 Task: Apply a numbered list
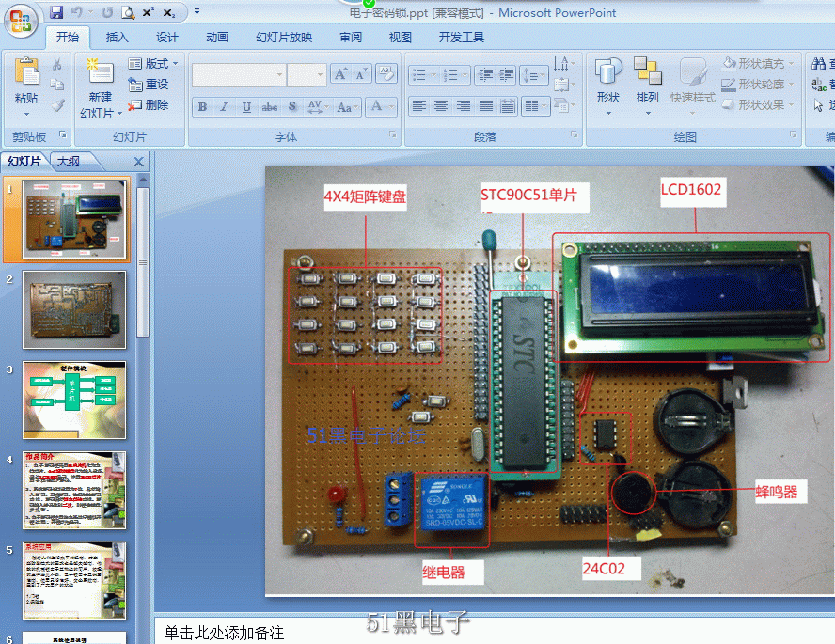point(454,75)
